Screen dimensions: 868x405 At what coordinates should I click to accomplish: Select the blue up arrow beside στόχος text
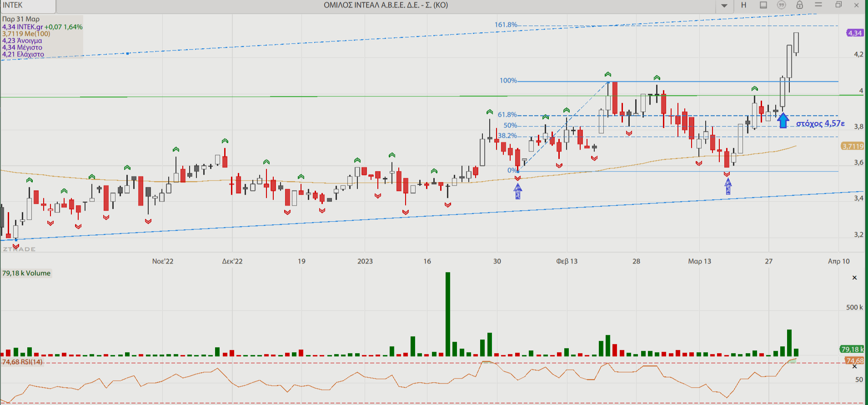[x=783, y=121]
